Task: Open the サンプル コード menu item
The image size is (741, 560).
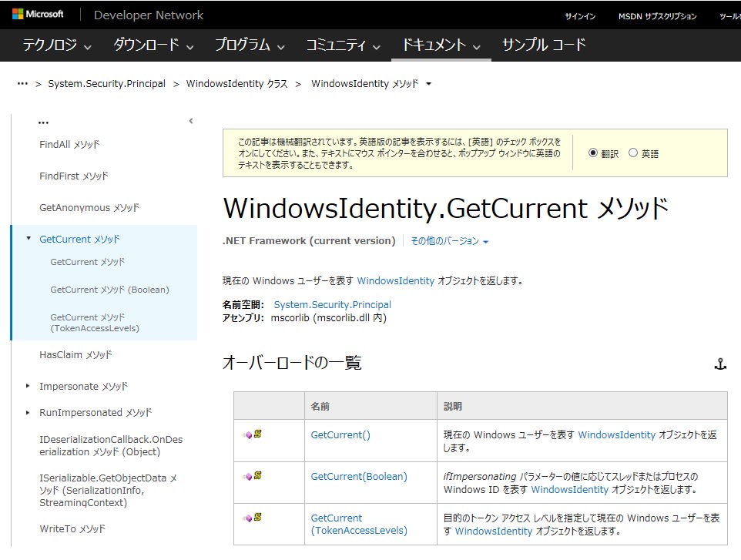Action: coord(544,45)
